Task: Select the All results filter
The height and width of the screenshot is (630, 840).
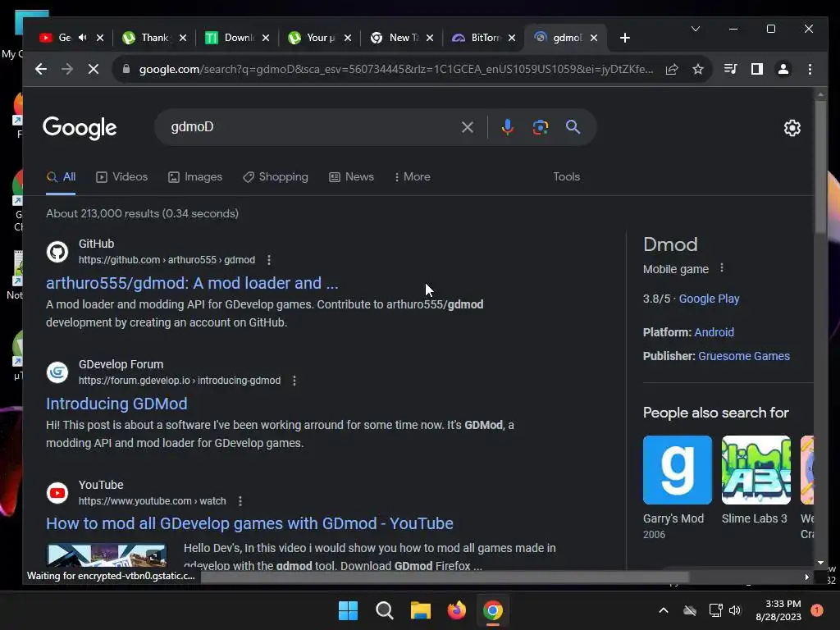Action: pos(61,177)
